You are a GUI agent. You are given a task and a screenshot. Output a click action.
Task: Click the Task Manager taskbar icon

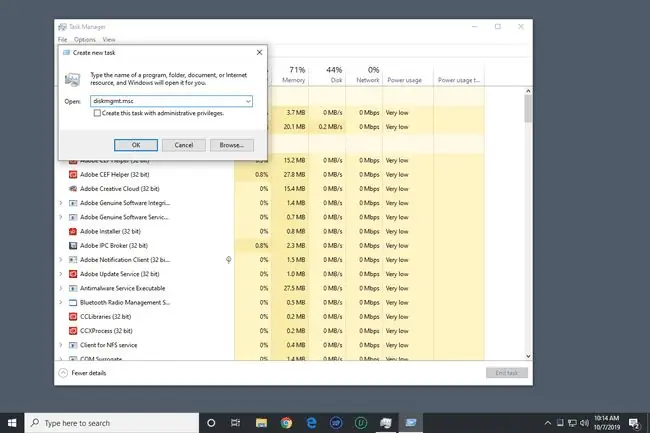tap(386, 423)
